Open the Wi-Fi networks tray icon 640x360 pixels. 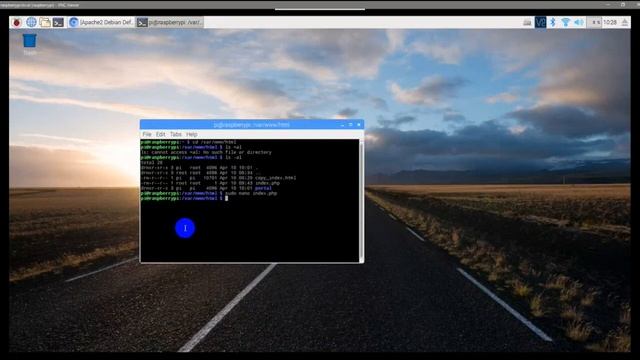point(565,22)
